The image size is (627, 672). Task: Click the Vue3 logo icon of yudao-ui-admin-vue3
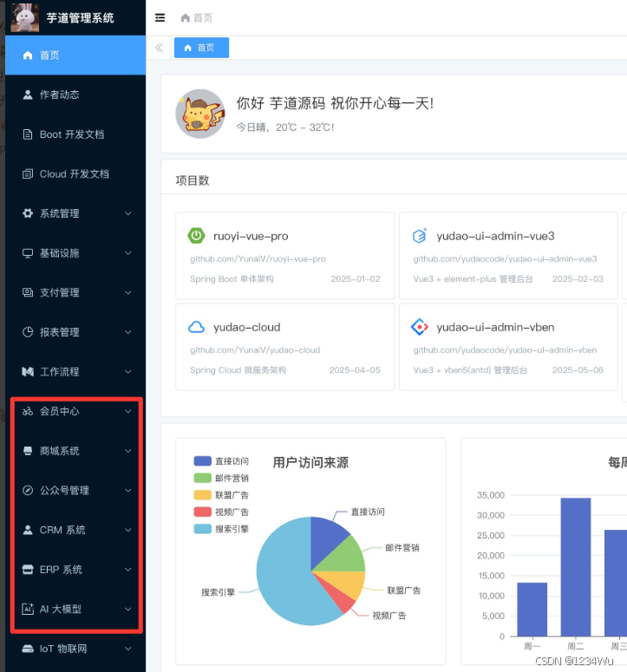[x=420, y=236]
